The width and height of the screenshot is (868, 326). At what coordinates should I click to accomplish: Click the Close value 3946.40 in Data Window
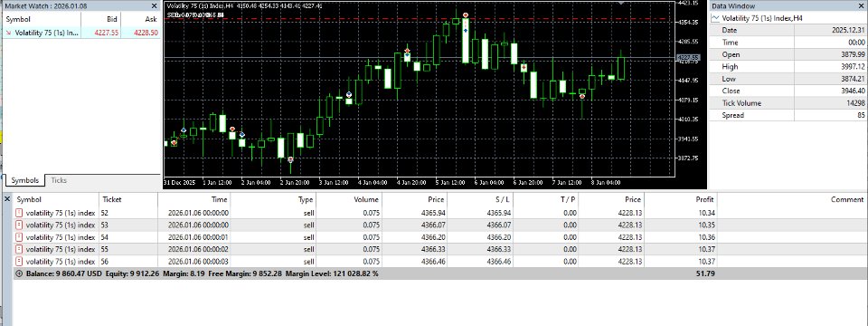[853, 91]
